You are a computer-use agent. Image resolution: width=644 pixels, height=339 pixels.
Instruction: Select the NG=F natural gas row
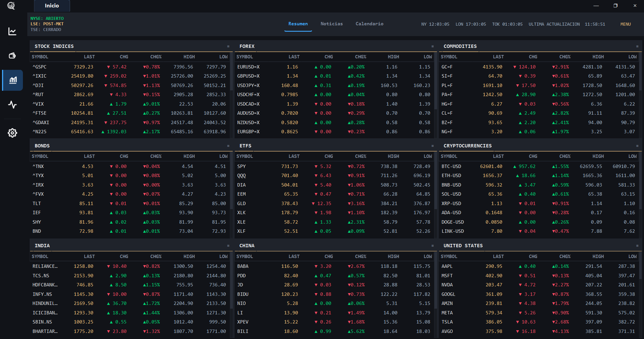pos(539,132)
